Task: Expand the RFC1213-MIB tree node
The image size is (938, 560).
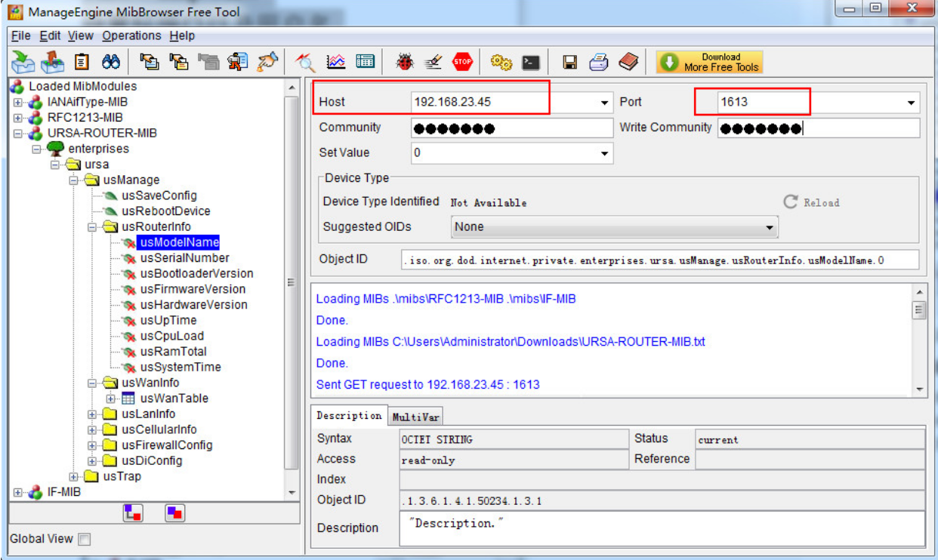Action: click(17, 118)
